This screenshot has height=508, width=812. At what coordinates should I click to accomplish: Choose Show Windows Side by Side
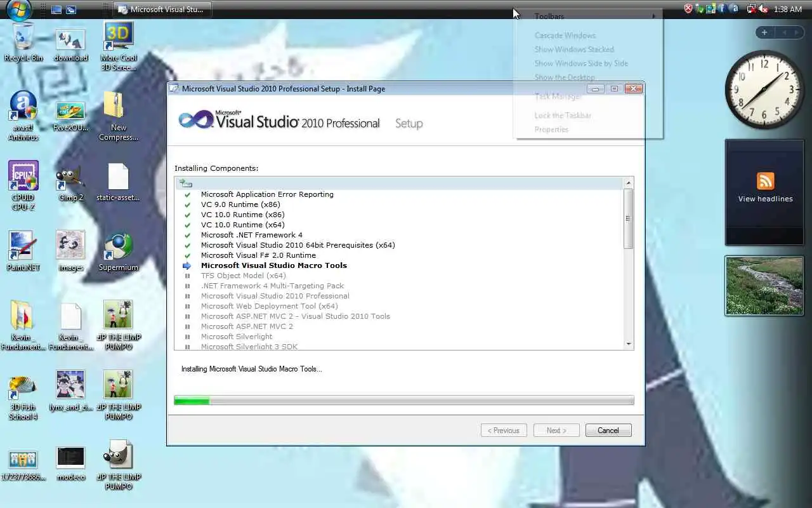[588, 63]
